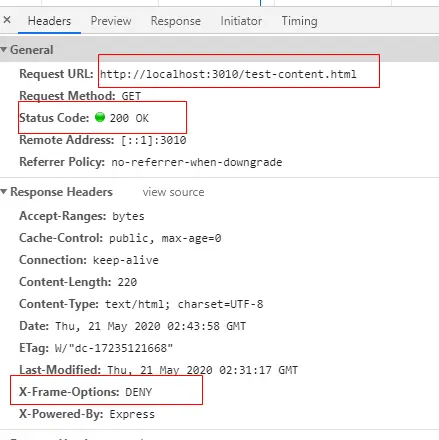This screenshot has height=440, width=439.
Task: Collapse the General section
Action: point(4,50)
